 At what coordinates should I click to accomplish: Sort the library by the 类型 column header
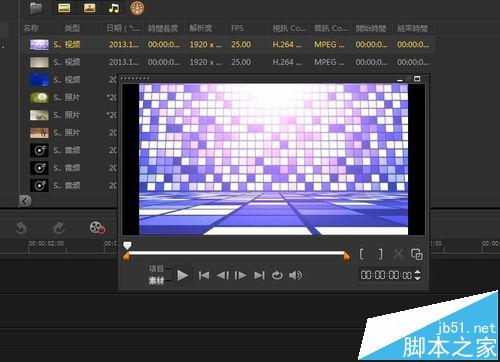click(72, 28)
